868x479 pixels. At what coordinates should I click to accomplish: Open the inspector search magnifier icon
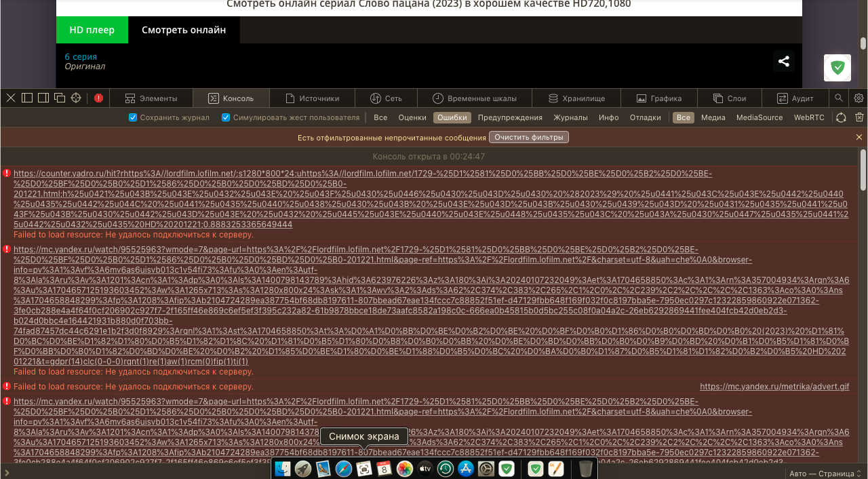(x=839, y=98)
